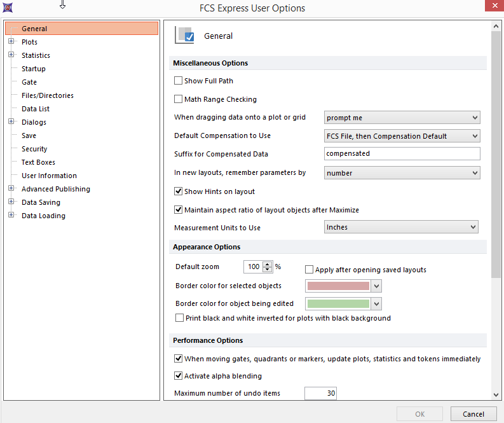Image resolution: width=504 pixels, height=423 pixels.
Task: Click the General section header icon
Action: [x=185, y=36]
